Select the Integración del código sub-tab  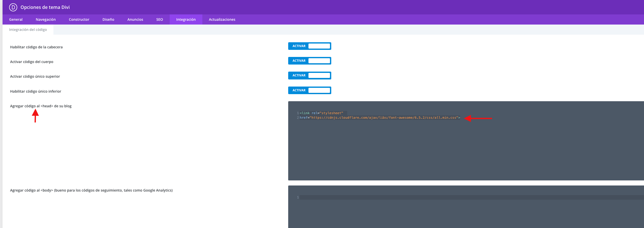(28, 30)
